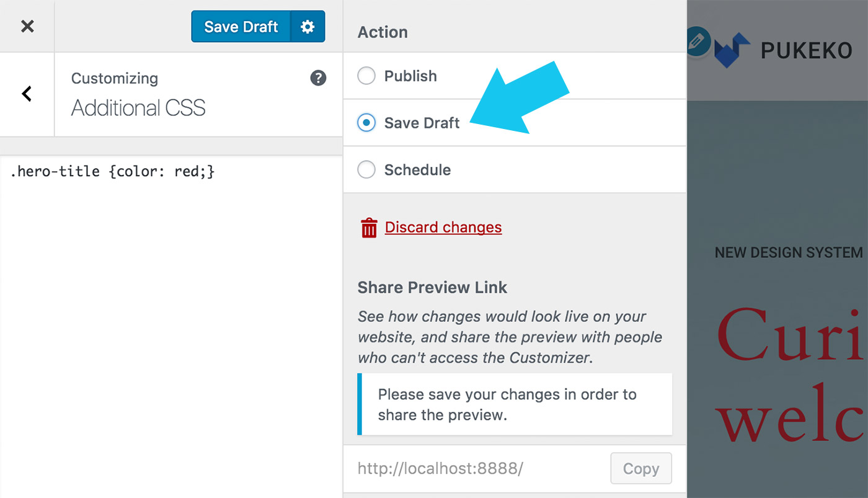Image resolution: width=868 pixels, height=498 pixels.
Task: Select the Schedule radio option
Action: tap(366, 170)
